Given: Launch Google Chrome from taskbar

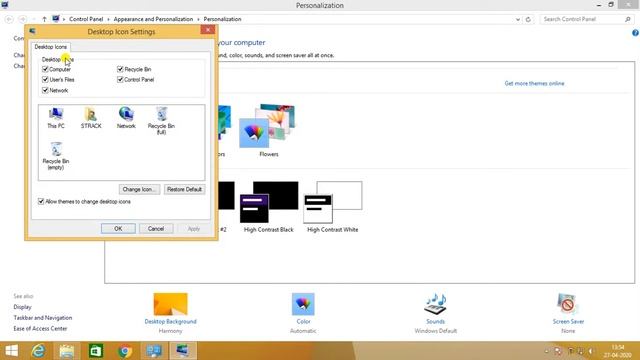Looking at the screenshot, I should (x=125, y=351).
